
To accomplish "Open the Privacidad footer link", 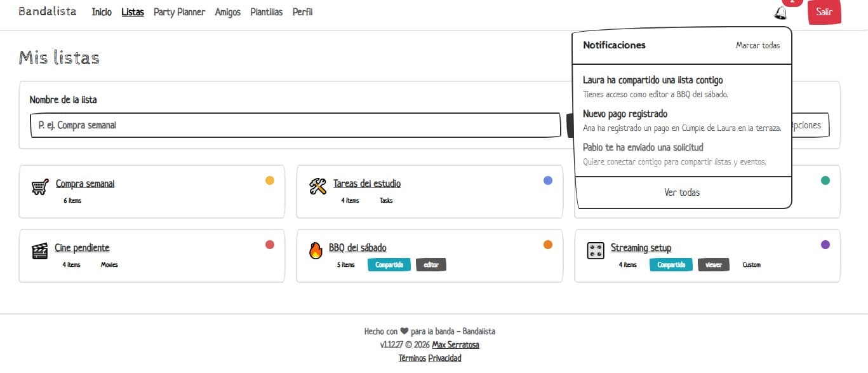I will [x=444, y=358].
